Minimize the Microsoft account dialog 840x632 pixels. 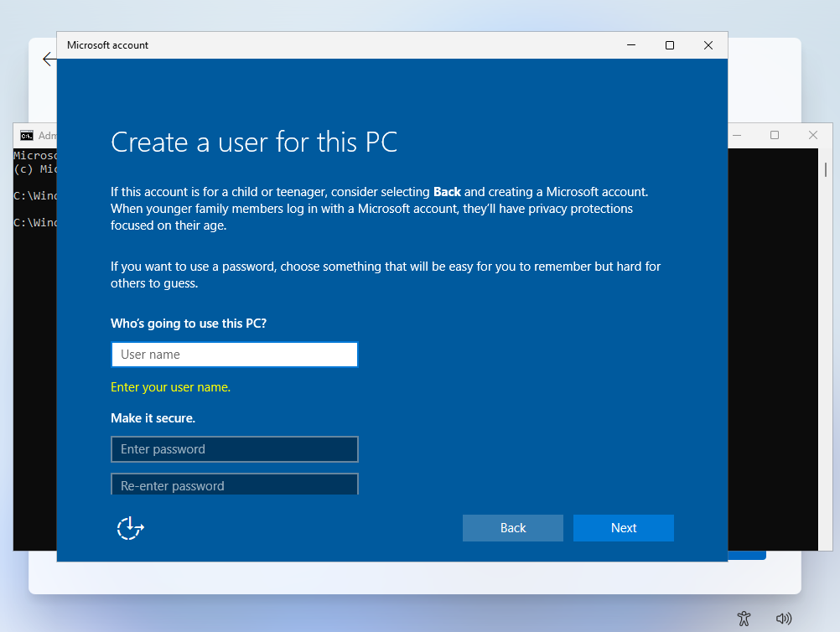pos(630,45)
